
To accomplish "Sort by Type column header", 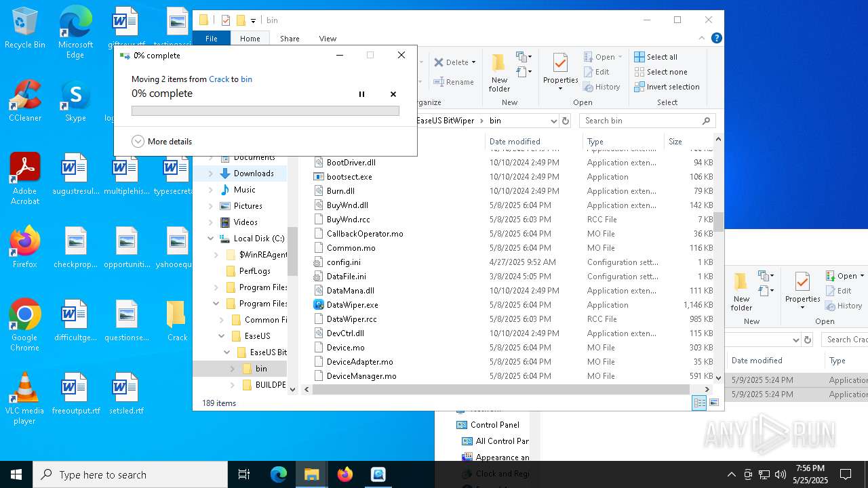I will pyautogui.click(x=623, y=142).
